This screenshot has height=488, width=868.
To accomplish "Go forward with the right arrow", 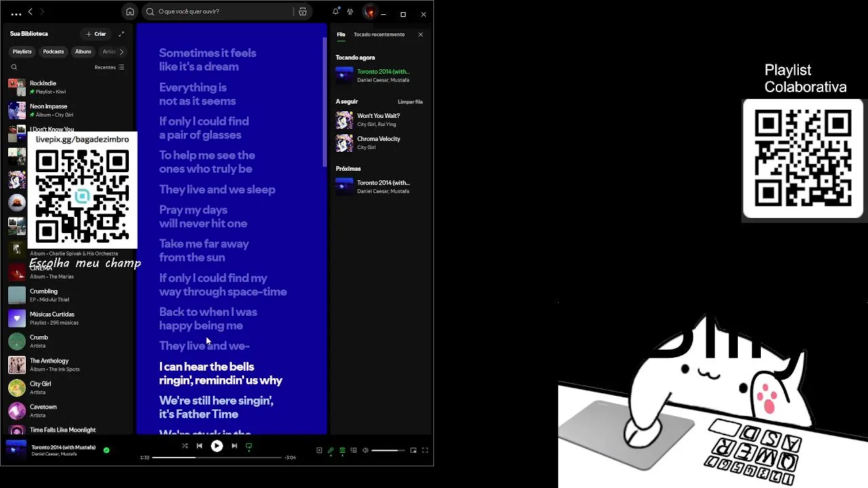I will click(x=41, y=12).
